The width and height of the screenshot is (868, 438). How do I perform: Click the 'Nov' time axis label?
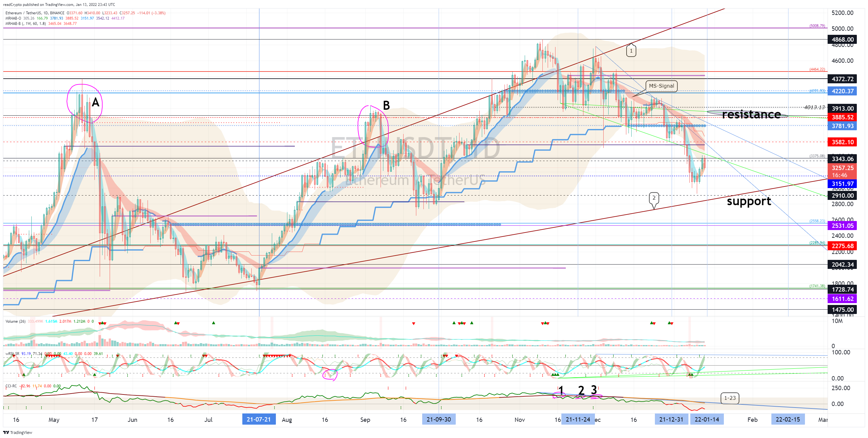click(519, 420)
